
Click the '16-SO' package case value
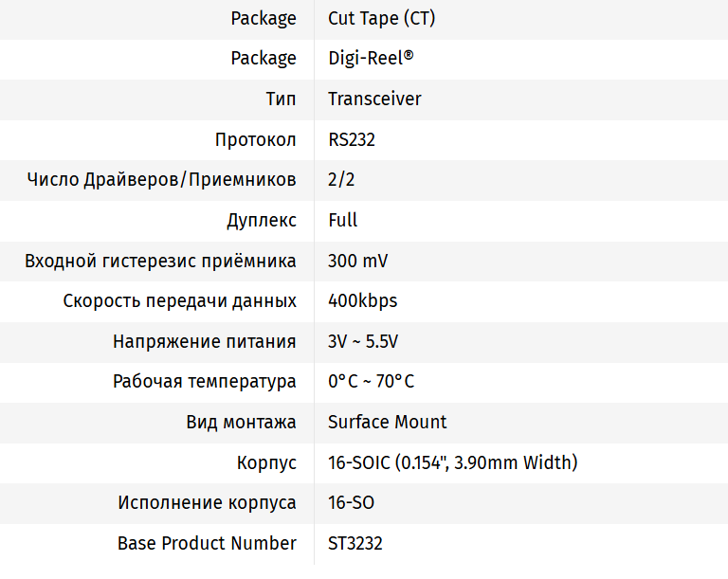point(351,502)
